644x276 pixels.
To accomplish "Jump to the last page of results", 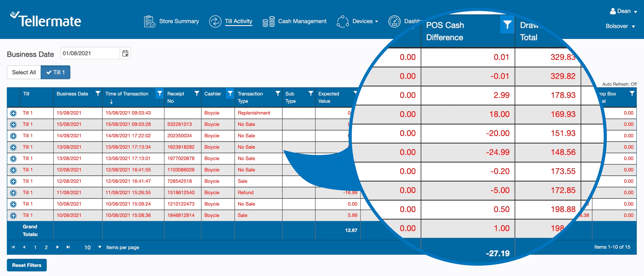I will (68, 247).
